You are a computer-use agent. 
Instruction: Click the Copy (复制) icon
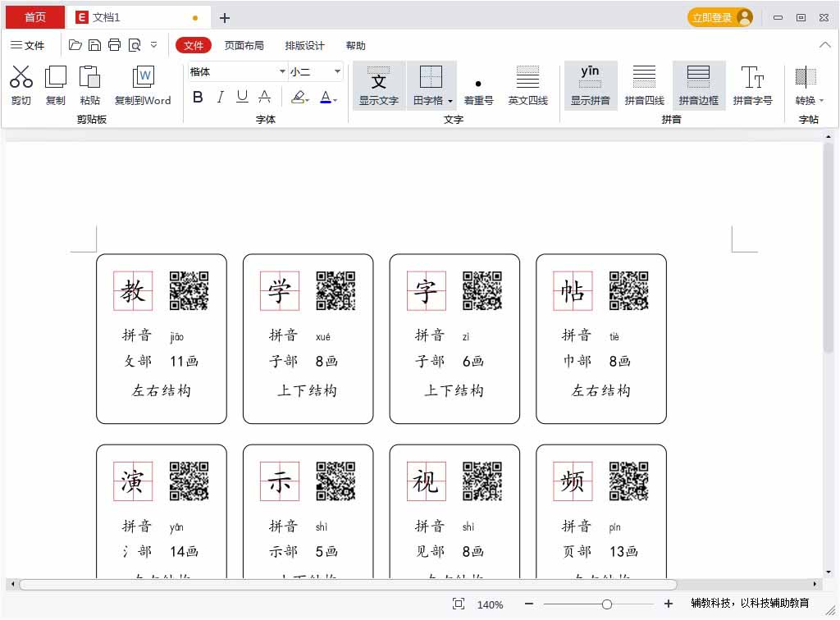click(55, 77)
